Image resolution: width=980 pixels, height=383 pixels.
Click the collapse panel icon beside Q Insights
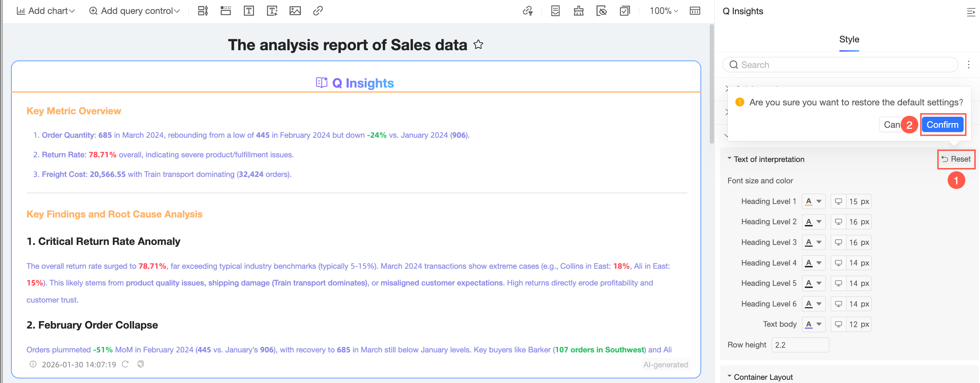coord(970,12)
